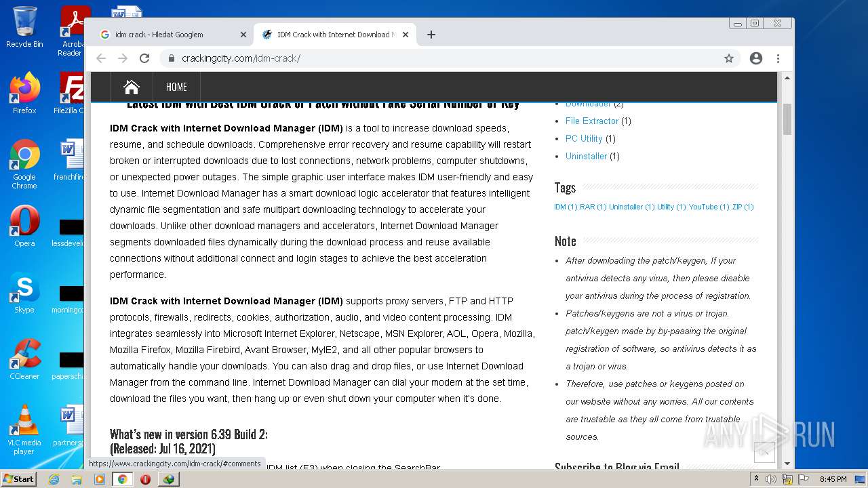Open the Uninstaller category link
Screen dimensions: 868x488
(x=587, y=156)
